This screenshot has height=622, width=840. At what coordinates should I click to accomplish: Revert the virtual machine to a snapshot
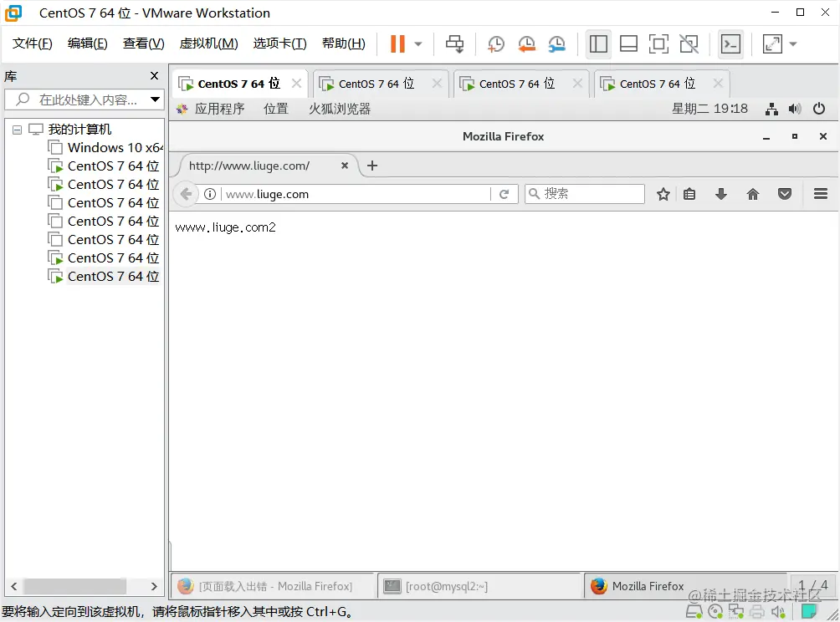[526, 44]
